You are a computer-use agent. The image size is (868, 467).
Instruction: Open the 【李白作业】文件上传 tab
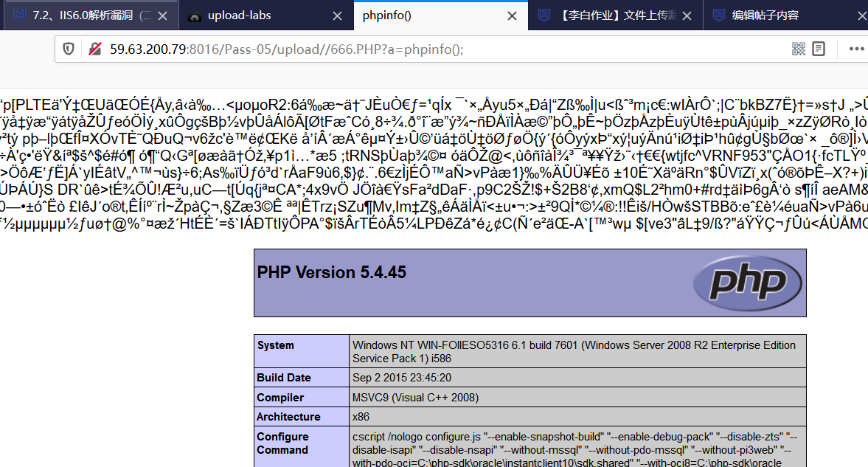616,15
